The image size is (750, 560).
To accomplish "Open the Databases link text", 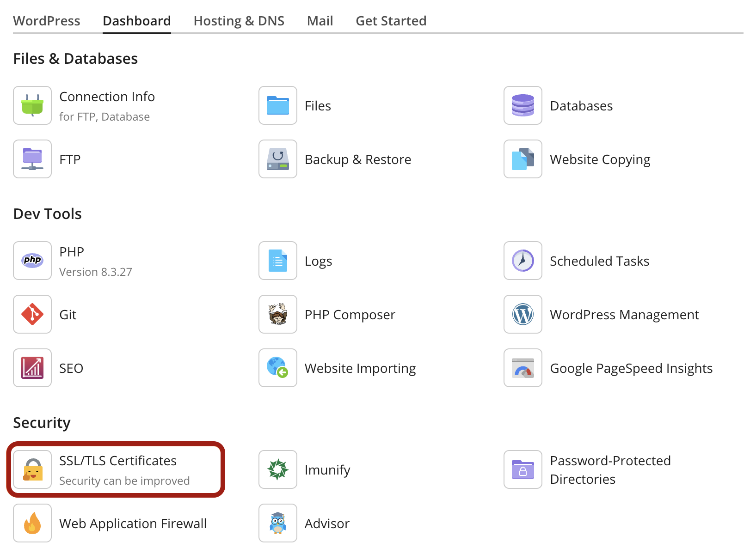I will pos(582,106).
